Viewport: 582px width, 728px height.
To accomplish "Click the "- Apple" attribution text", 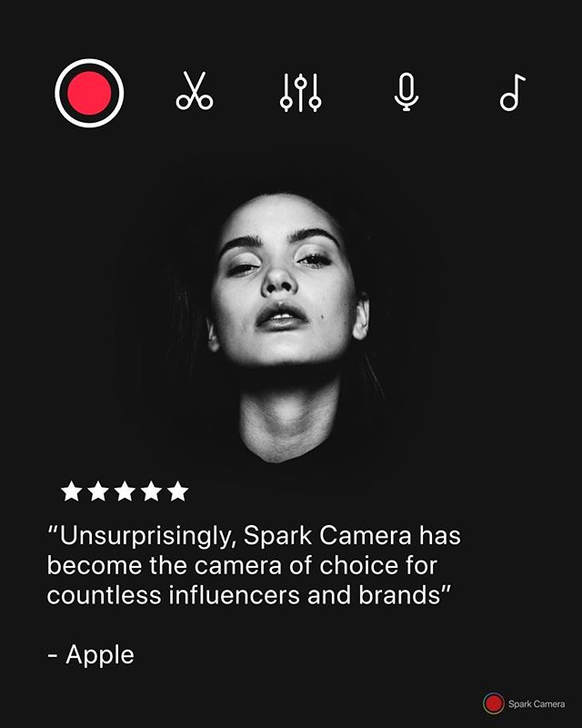I will 91,655.
